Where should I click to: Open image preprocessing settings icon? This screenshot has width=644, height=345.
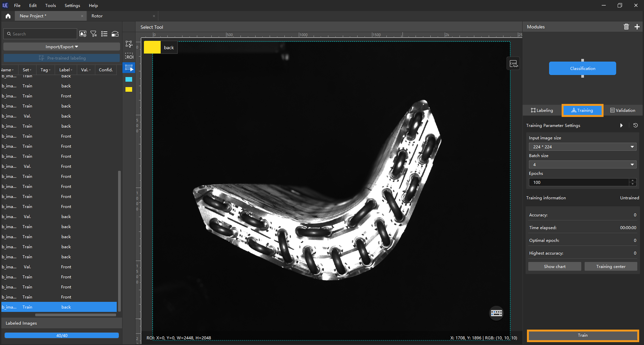[83, 34]
